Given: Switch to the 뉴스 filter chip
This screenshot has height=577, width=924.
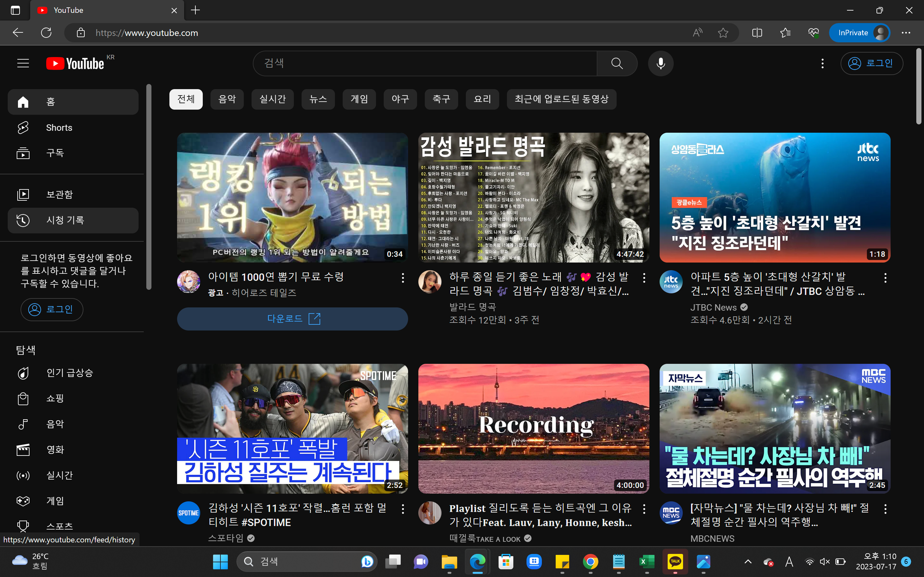Looking at the screenshot, I should [x=318, y=99].
